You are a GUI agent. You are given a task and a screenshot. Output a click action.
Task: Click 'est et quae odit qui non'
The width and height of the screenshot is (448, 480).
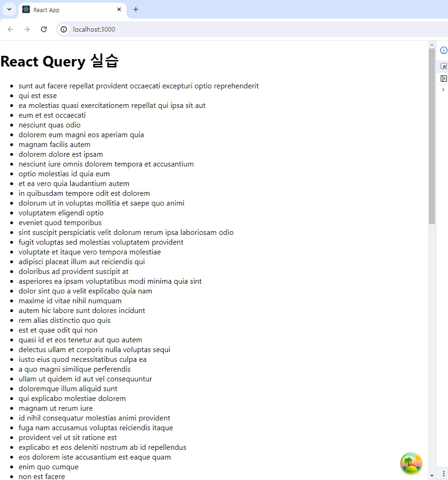coord(58,330)
